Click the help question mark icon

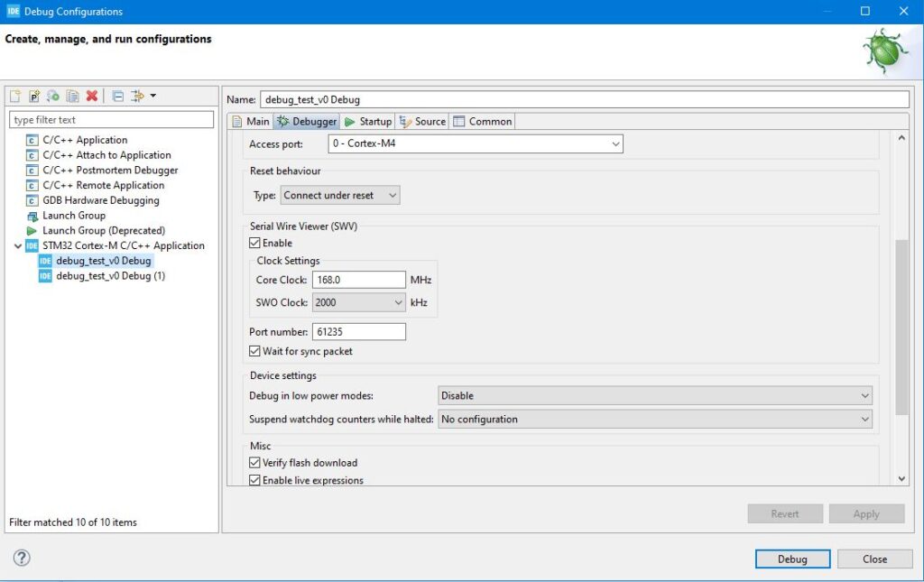pos(22,558)
